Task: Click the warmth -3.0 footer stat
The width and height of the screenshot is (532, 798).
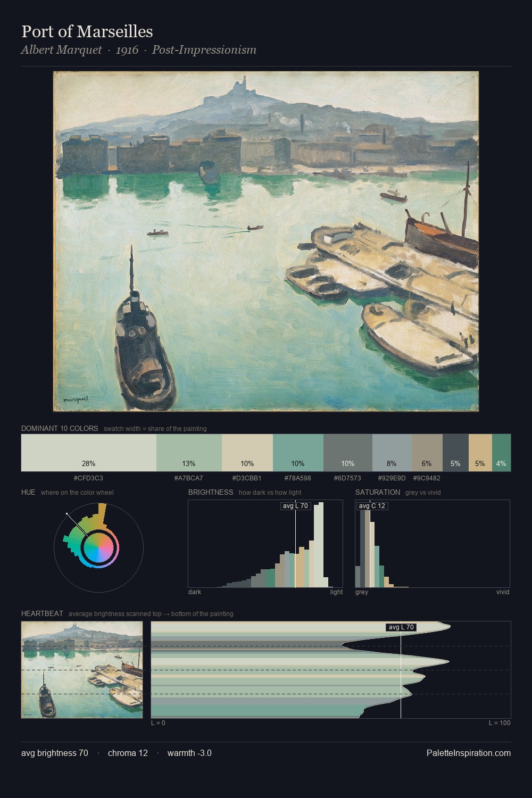Action: coord(189,753)
